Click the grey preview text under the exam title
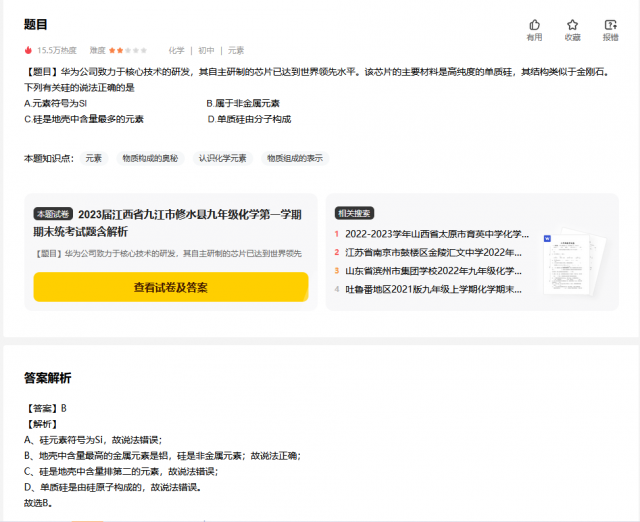The height and width of the screenshot is (522, 640). pos(168,254)
